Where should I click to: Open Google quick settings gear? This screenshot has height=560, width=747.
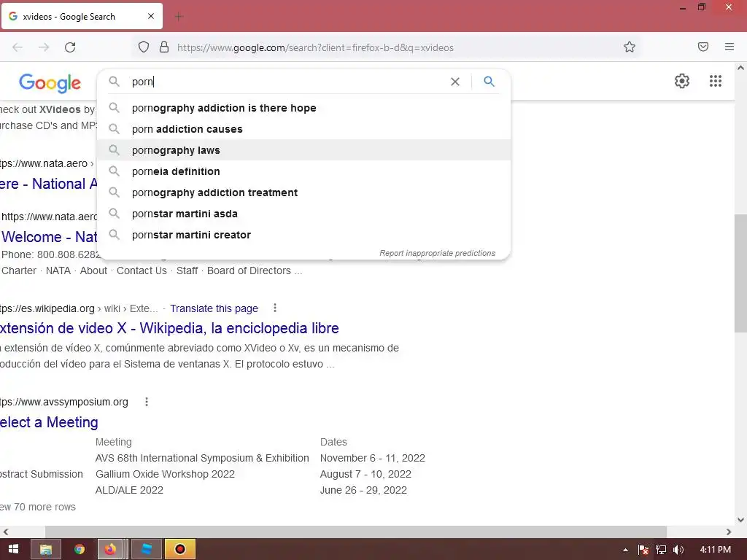coord(682,81)
